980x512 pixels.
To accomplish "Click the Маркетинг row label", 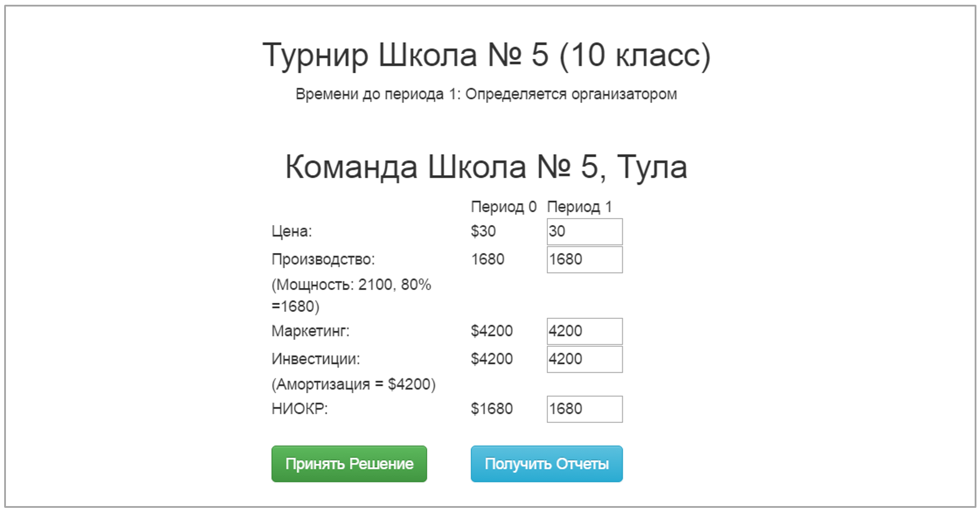I will pyautogui.click(x=310, y=331).
